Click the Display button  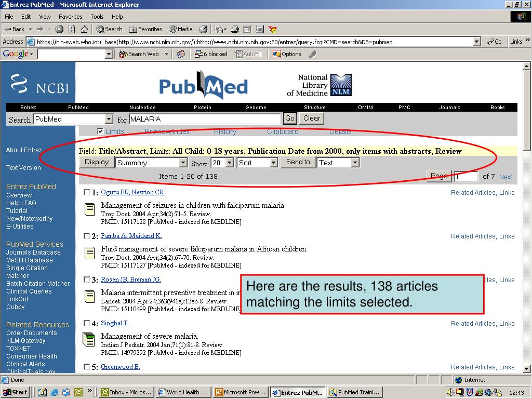pyautogui.click(x=96, y=162)
